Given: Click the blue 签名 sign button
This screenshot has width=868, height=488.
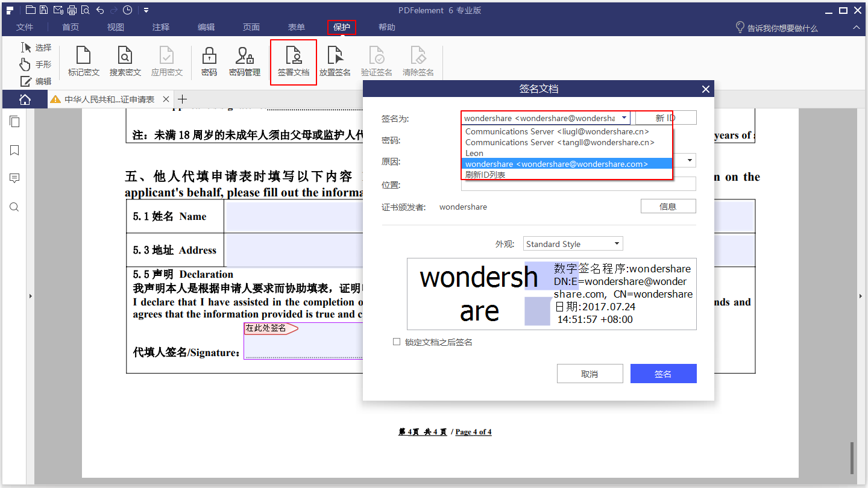Looking at the screenshot, I should pos(663,374).
